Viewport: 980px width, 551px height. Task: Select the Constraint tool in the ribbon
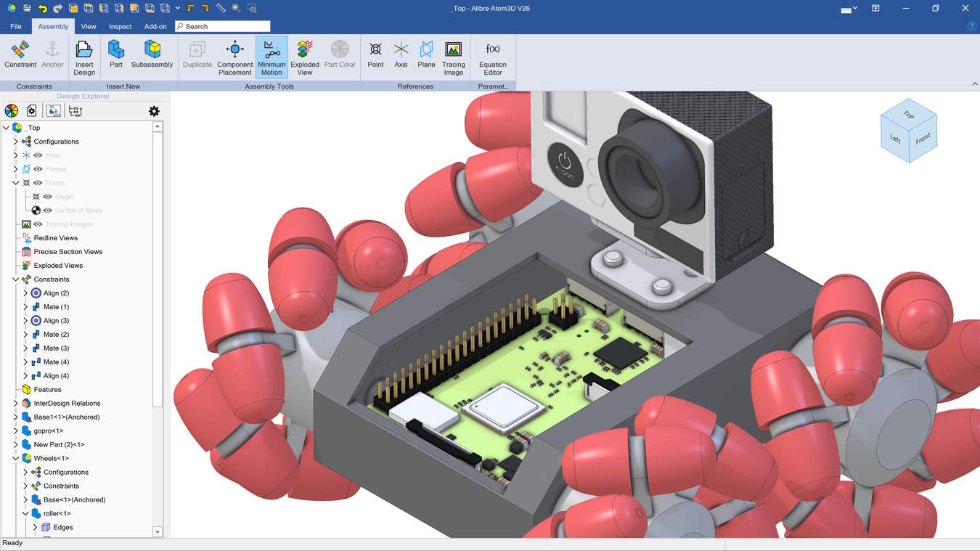pyautogui.click(x=20, y=54)
